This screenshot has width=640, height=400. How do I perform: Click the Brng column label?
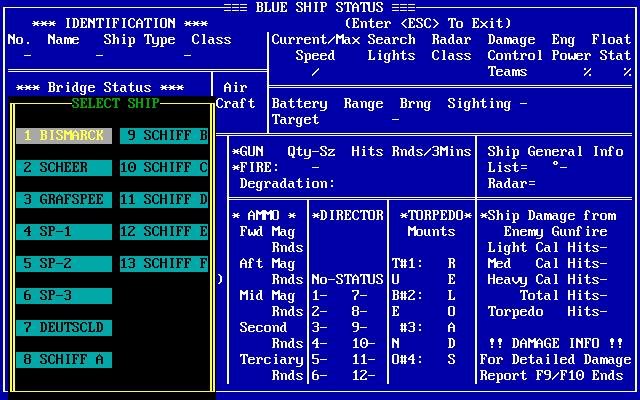coord(415,104)
